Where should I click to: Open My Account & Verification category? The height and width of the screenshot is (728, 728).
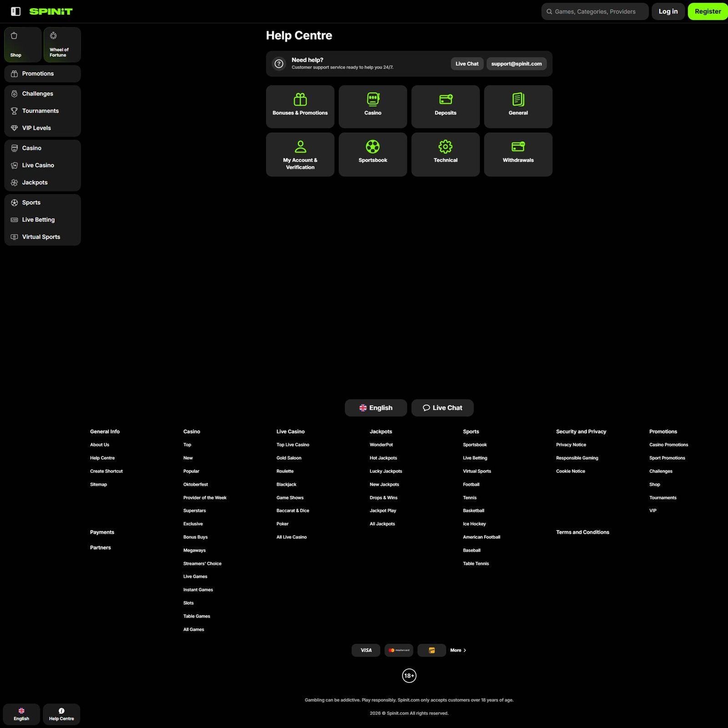300,155
